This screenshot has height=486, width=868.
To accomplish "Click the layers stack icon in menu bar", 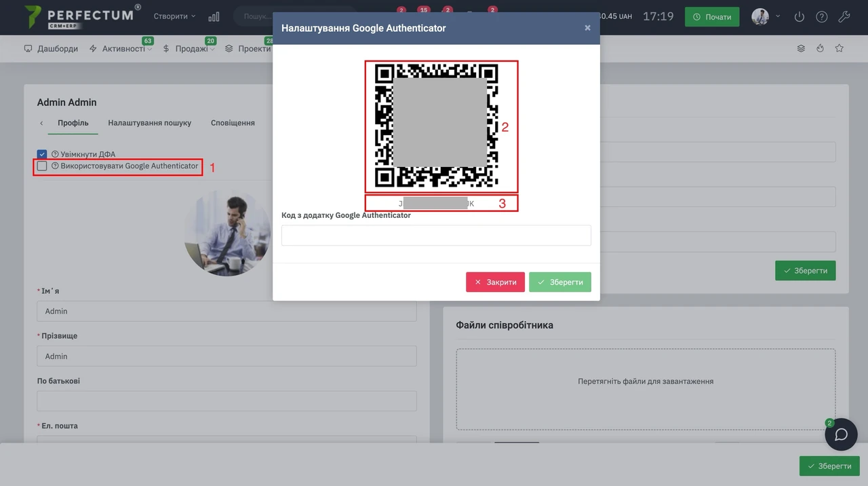I will coord(801,48).
